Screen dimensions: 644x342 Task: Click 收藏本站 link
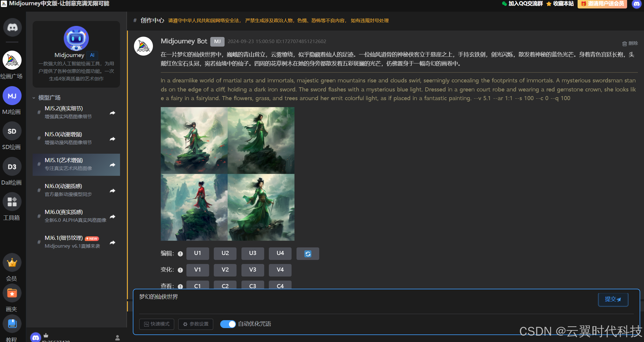coord(560,3)
